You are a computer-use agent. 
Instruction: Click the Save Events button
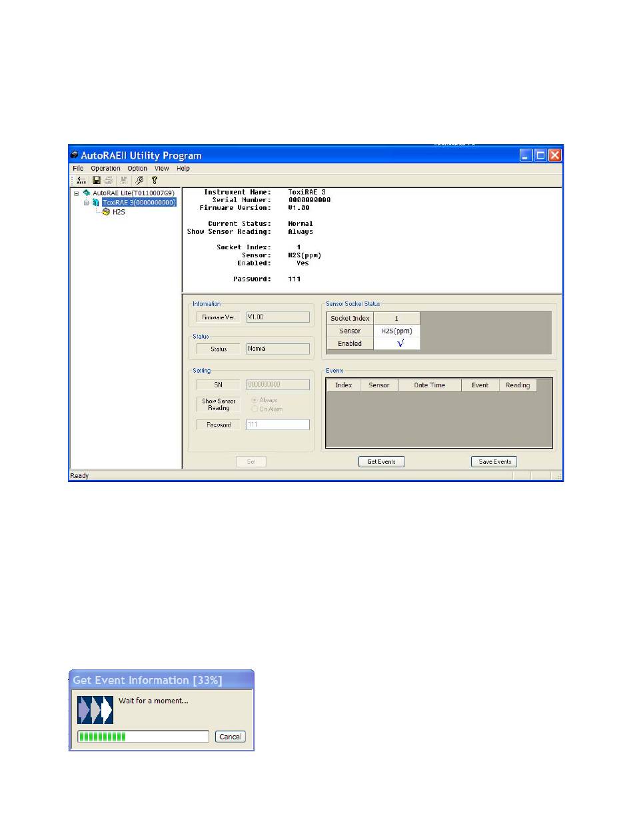[x=494, y=461]
